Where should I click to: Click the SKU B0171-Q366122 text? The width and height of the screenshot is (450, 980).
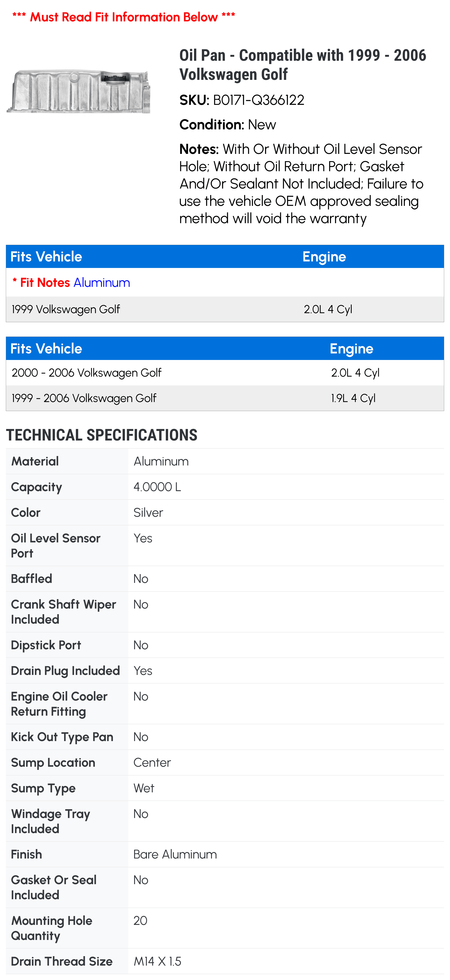coord(242,100)
